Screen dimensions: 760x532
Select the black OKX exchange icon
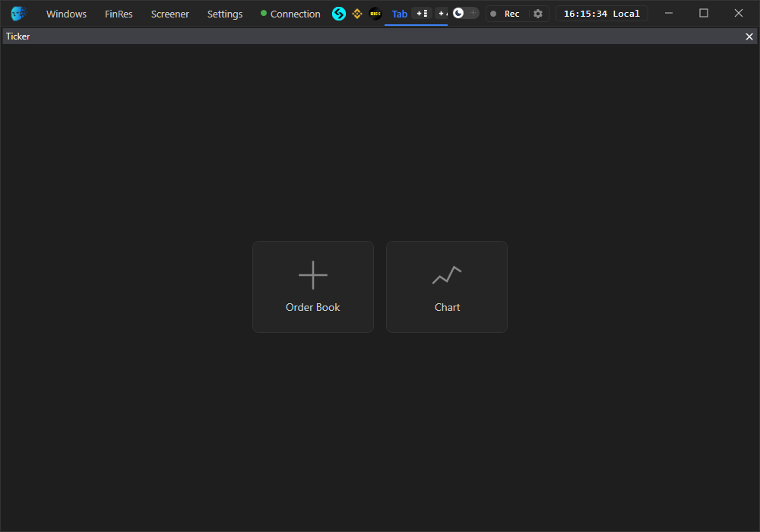pos(375,14)
